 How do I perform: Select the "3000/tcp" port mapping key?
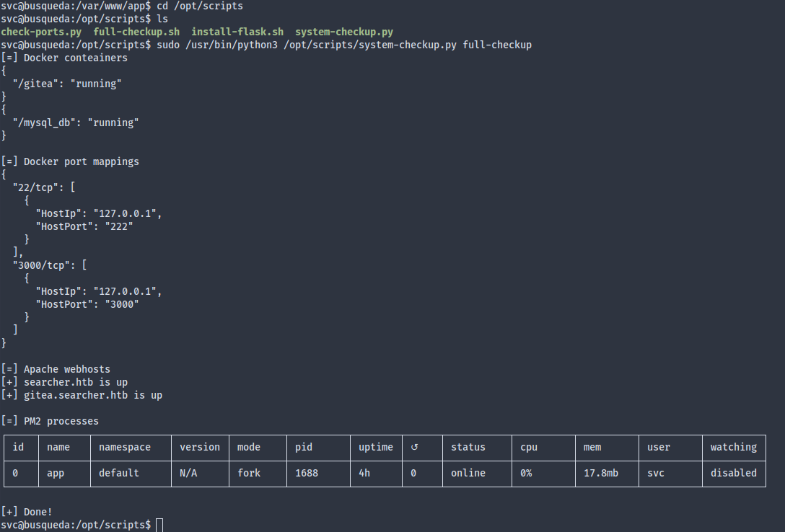[44, 265]
